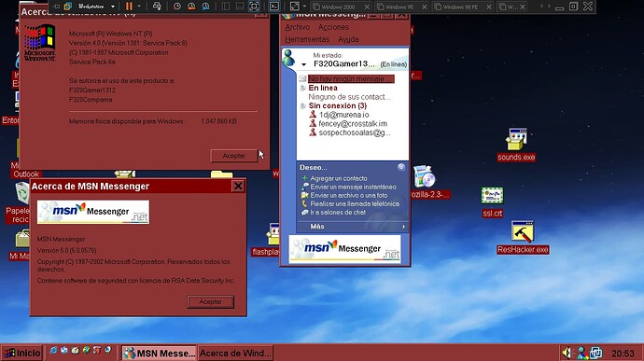Click the fifth quick launch icon
644x361 pixels.
point(97,351)
